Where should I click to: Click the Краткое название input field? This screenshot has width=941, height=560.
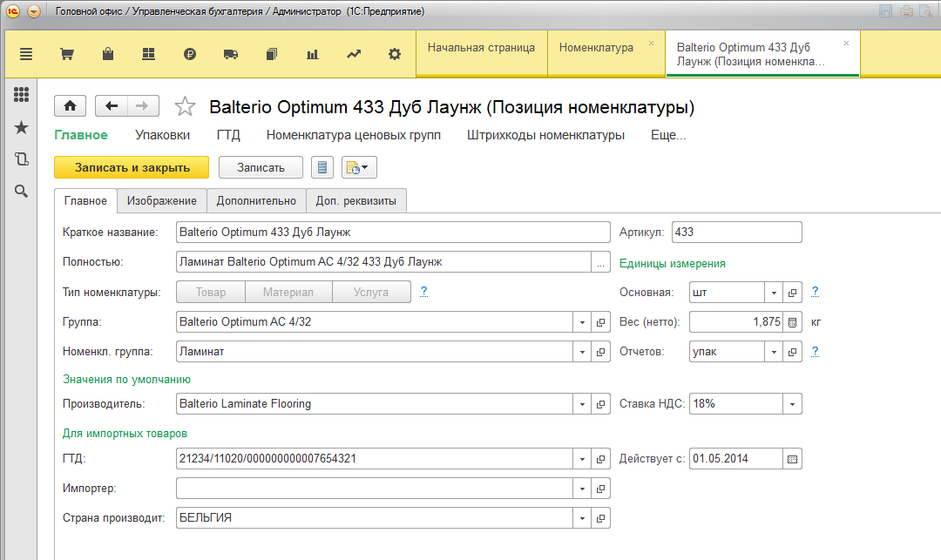[393, 233]
